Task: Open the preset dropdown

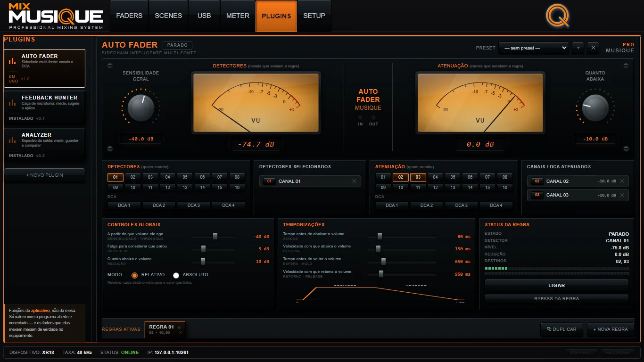Action: pos(534,48)
